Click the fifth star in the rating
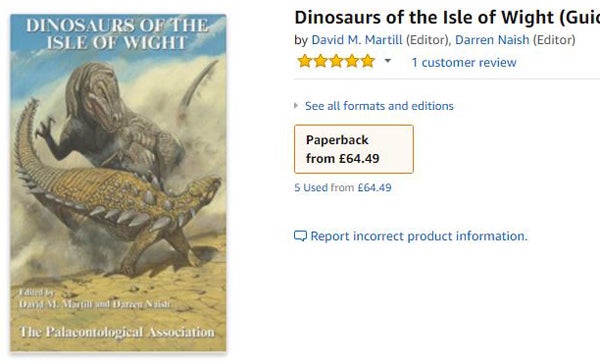 click(368, 61)
